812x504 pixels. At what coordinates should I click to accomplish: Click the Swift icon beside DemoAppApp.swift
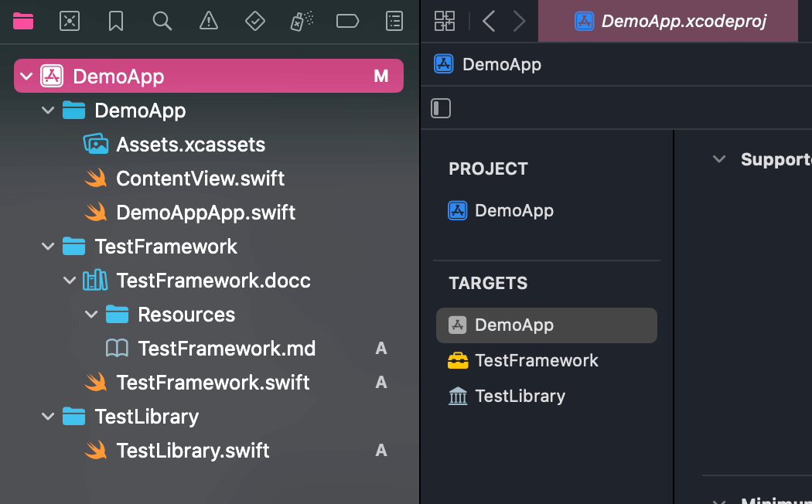coord(96,212)
